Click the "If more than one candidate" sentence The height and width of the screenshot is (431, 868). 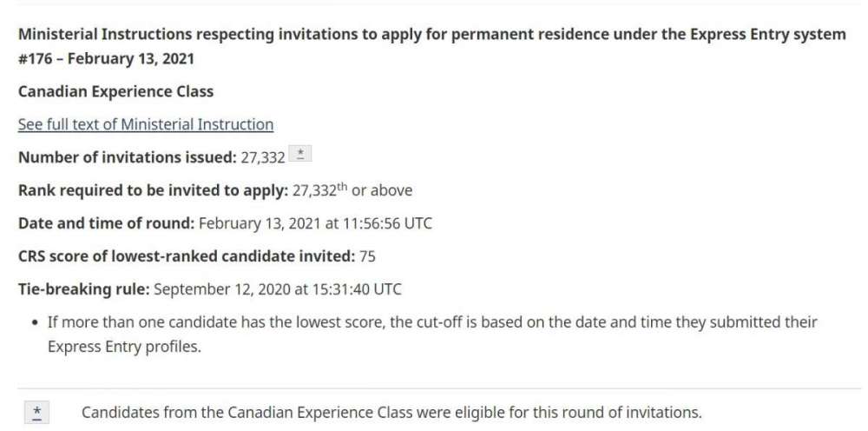pyautogui.click(x=432, y=322)
